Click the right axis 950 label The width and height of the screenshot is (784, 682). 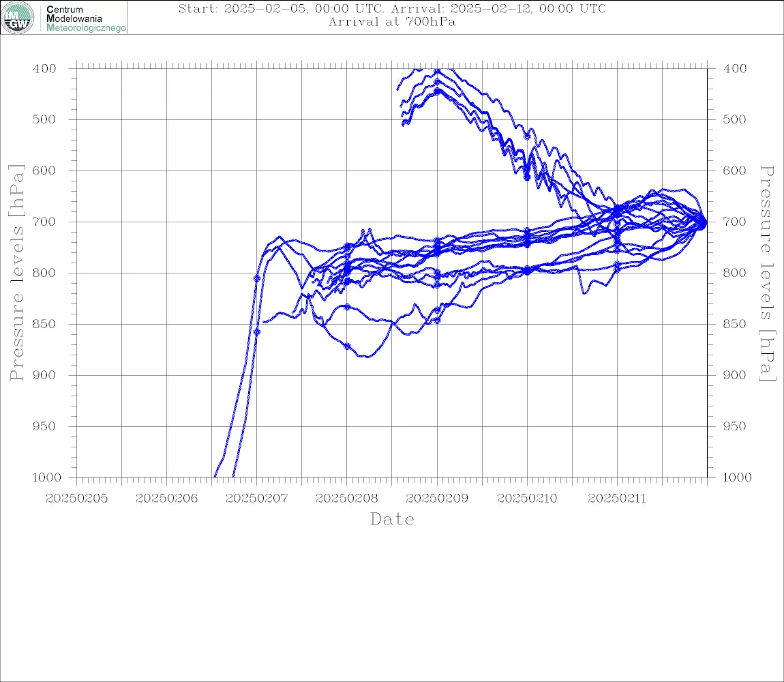(734, 426)
